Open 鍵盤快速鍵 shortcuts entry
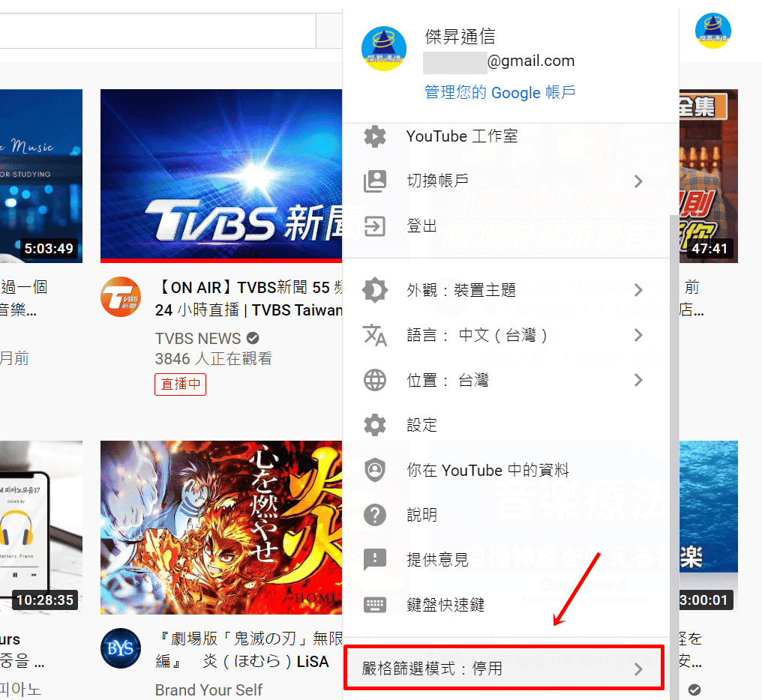The width and height of the screenshot is (762, 700). [x=505, y=605]
